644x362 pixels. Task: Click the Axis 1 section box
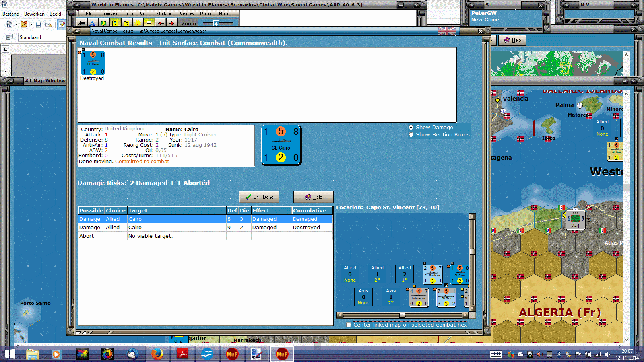click(391, 297)
